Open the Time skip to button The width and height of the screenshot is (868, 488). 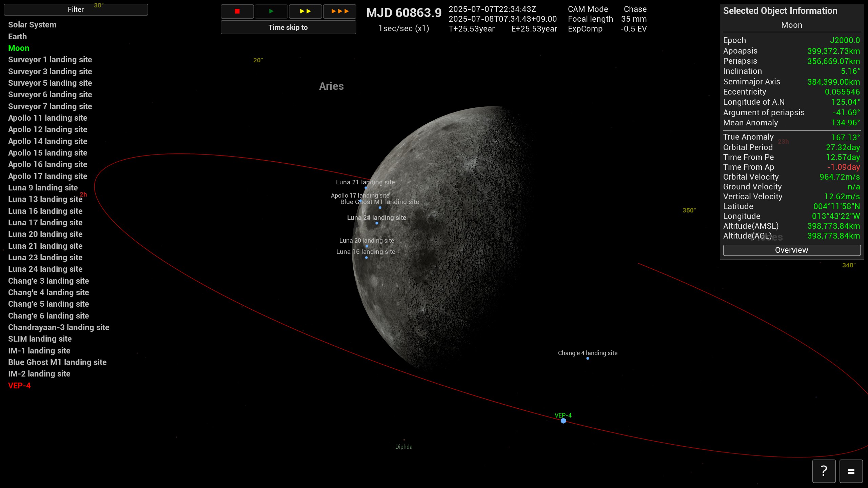click(x=288, y=27)
